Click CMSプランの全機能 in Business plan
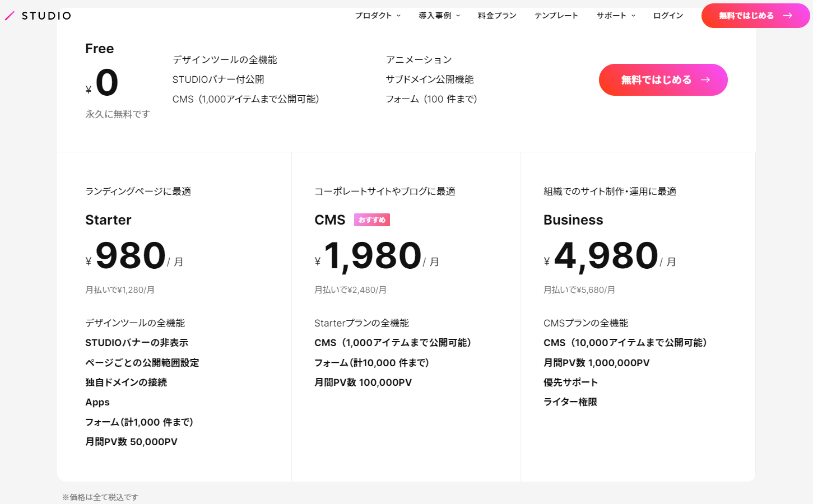 pos(586,323)
